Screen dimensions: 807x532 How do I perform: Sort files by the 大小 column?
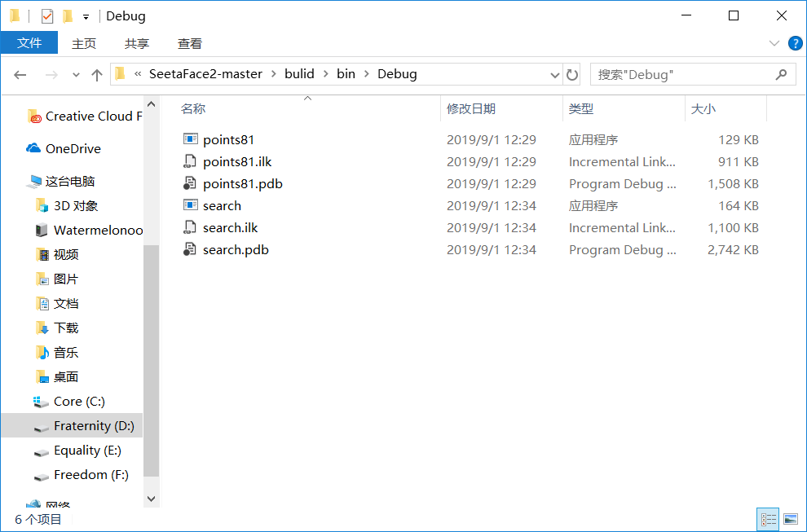[704, 108]
